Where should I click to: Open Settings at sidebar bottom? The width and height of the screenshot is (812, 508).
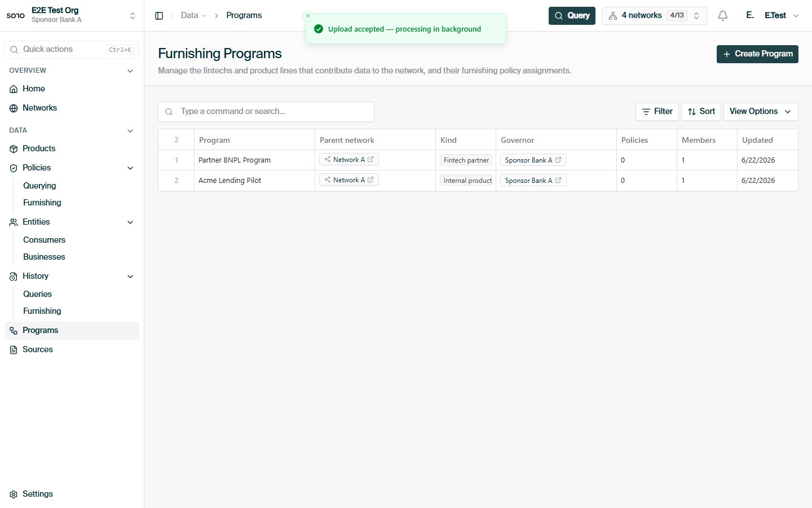[72, 494]
